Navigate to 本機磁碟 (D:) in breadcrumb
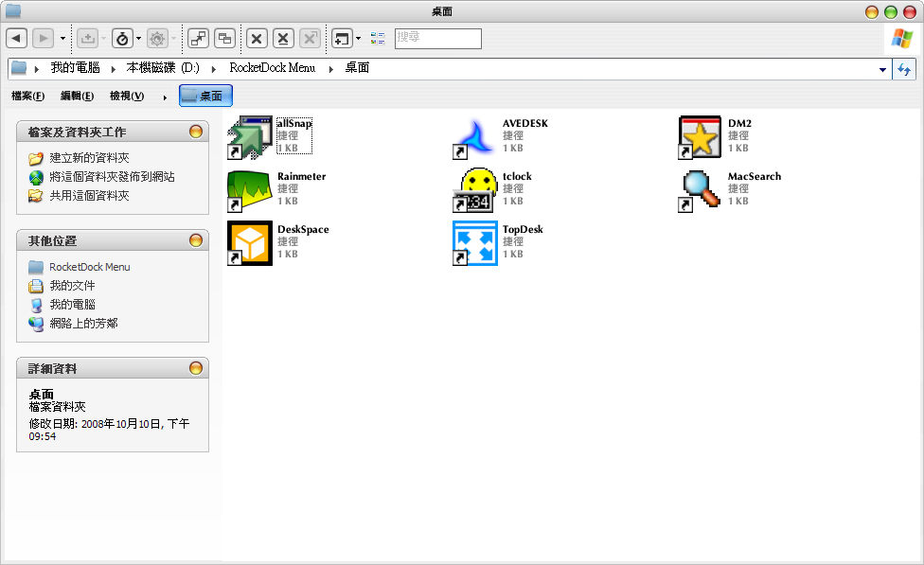924x565 pixels. [163, 68]
